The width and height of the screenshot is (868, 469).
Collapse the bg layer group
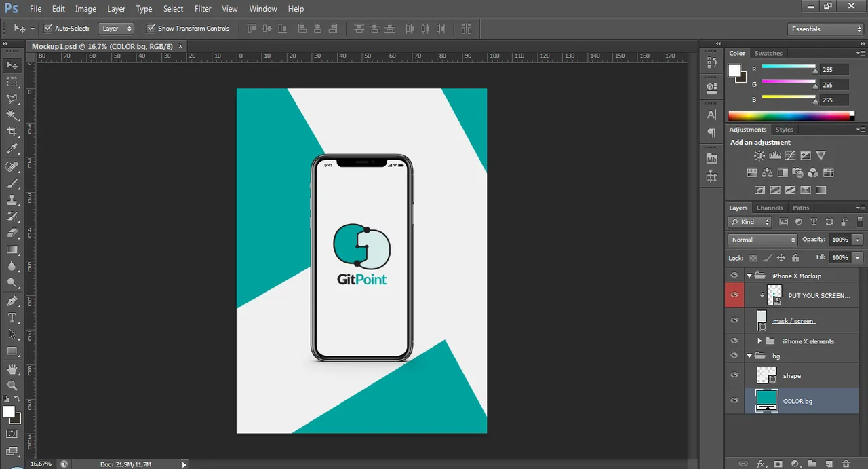(x=749, y=356)
